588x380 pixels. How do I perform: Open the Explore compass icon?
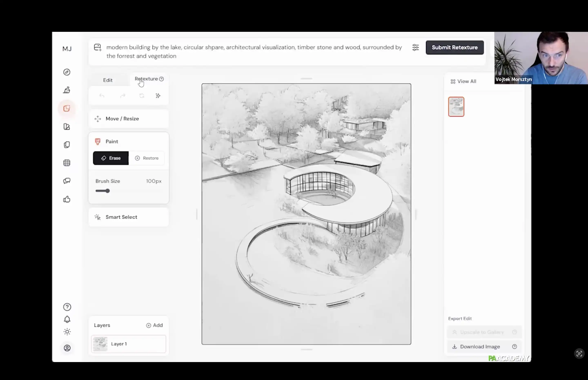[x=67, y=72]
